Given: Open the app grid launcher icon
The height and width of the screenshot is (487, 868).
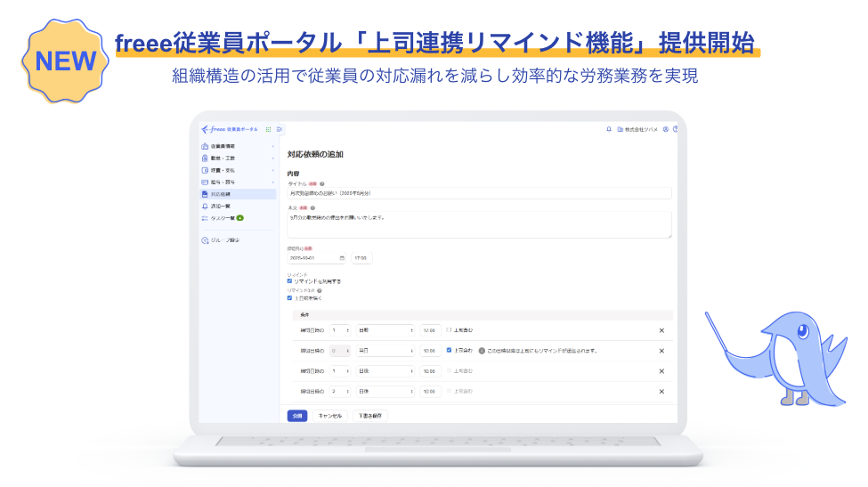Looking at the screenshot, I should coord(269,129).
